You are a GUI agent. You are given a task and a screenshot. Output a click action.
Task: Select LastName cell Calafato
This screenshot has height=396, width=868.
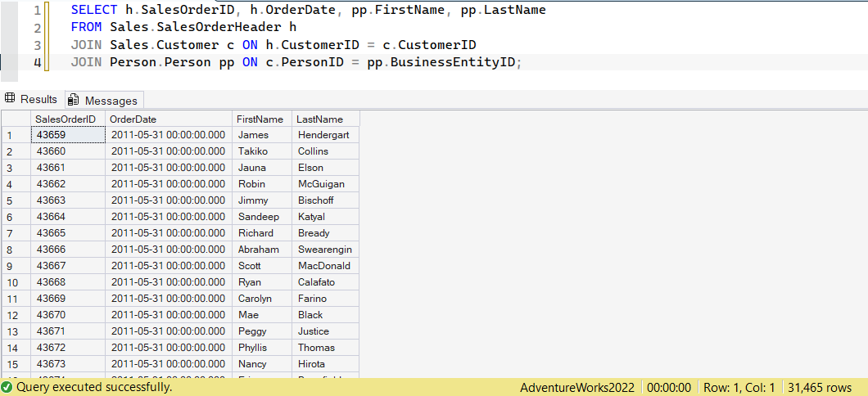click(326, 282)
